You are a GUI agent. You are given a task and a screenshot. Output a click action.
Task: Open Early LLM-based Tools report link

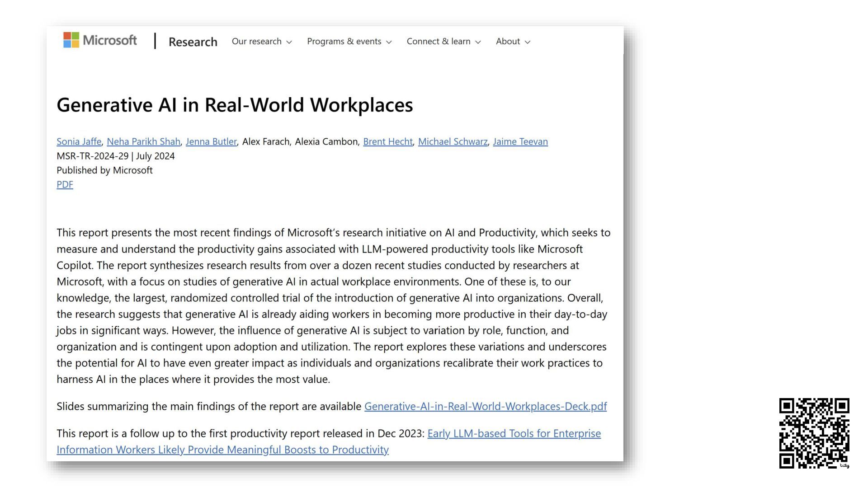514,433
